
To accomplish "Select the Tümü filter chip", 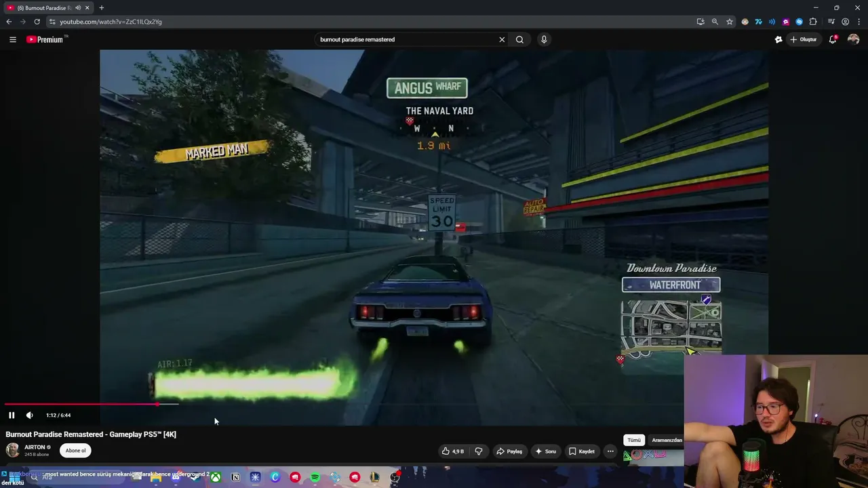I will pos(634,440).
